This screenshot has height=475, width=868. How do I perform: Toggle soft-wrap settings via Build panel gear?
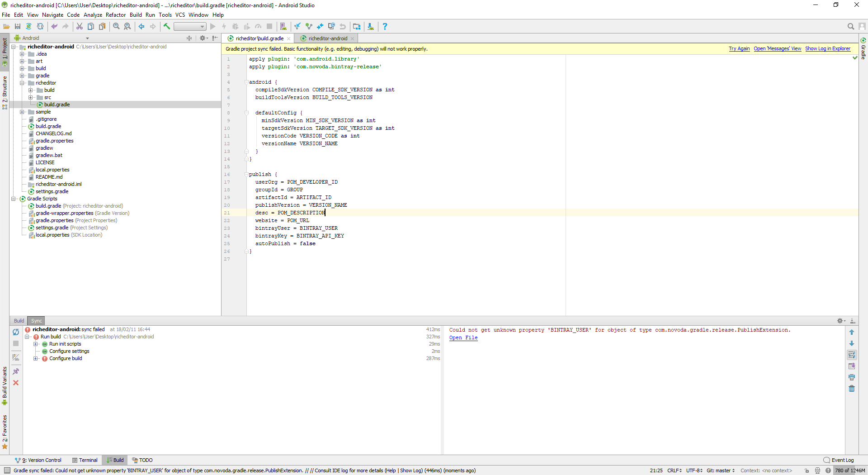(840, 320)
